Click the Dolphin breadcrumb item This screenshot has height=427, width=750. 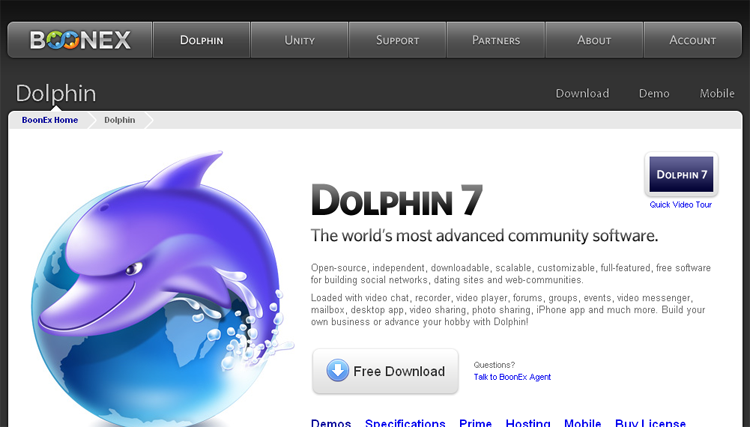(x=120, y=120)
